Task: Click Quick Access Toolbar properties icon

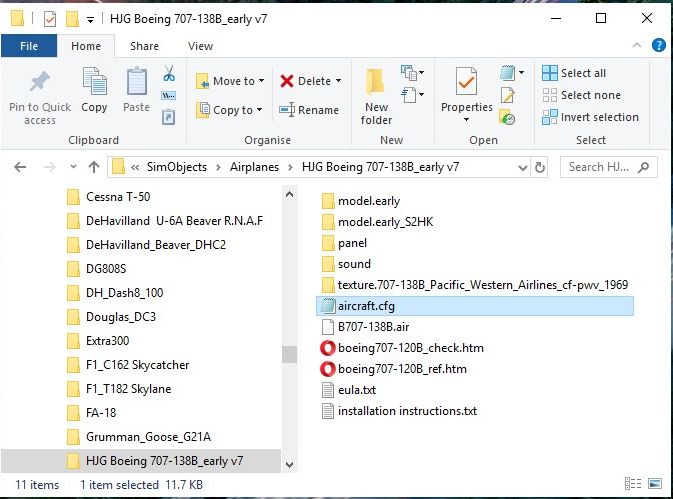Action: (x=50, y=19)
